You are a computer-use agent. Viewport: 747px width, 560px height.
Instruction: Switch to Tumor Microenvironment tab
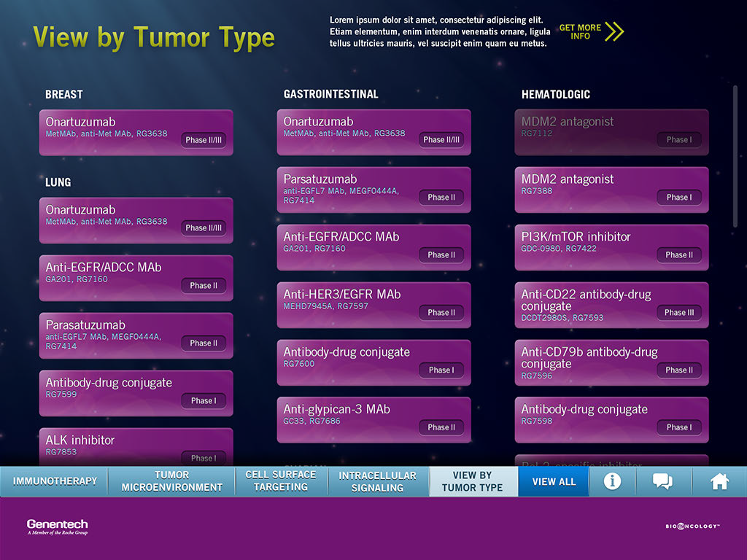[x=171, y=481]
